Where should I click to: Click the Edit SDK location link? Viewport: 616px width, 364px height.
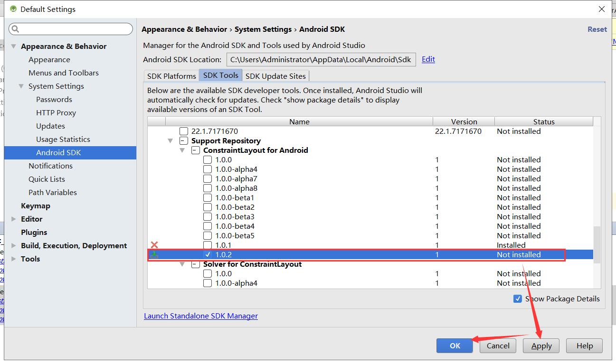point(428,59)
